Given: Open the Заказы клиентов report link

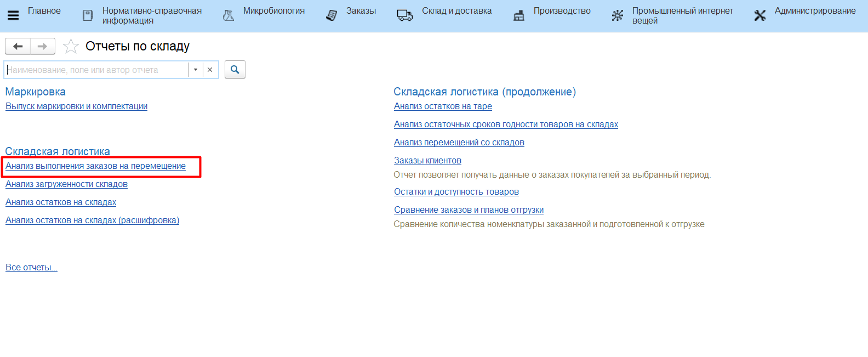Looking at the screenshot, I should point(427,161).
